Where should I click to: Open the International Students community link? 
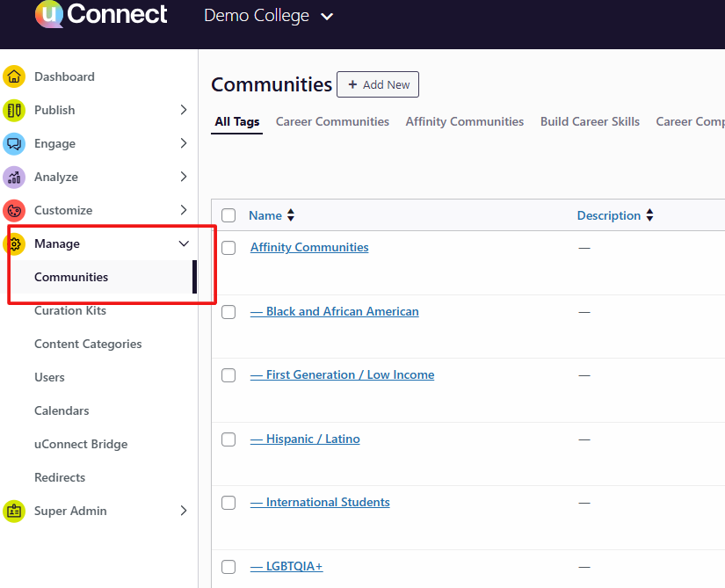(320, 503)
